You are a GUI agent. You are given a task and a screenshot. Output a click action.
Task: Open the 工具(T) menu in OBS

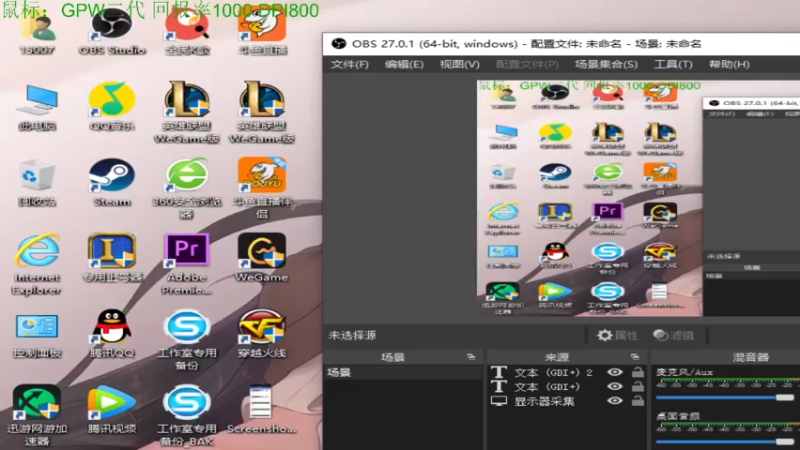tap(673, 64)
